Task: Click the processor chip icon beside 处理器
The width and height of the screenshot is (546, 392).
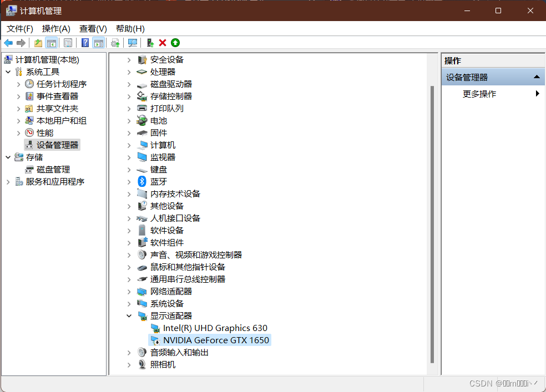Action: pos(141,72)
